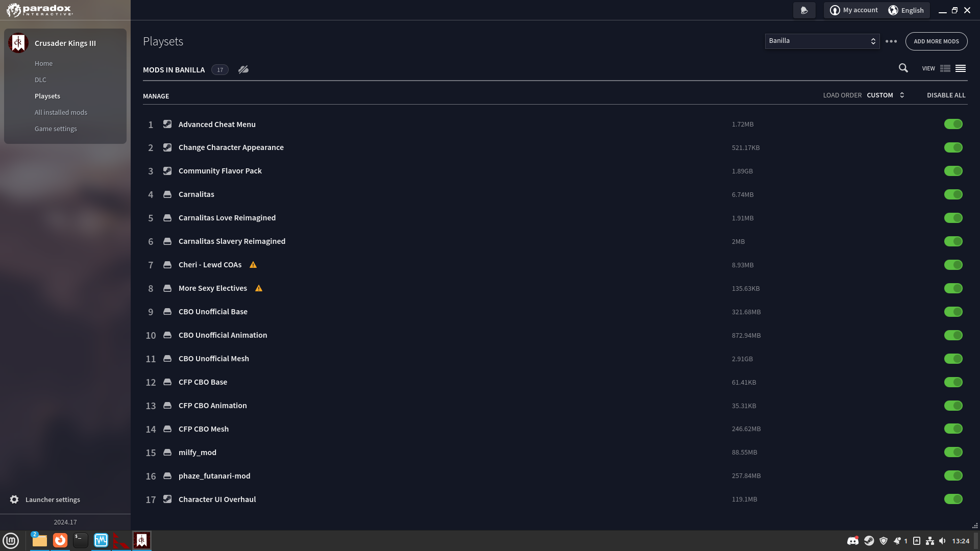
Task: Open All installed mods
Action: pyautogui.click(x=61, y=113)
